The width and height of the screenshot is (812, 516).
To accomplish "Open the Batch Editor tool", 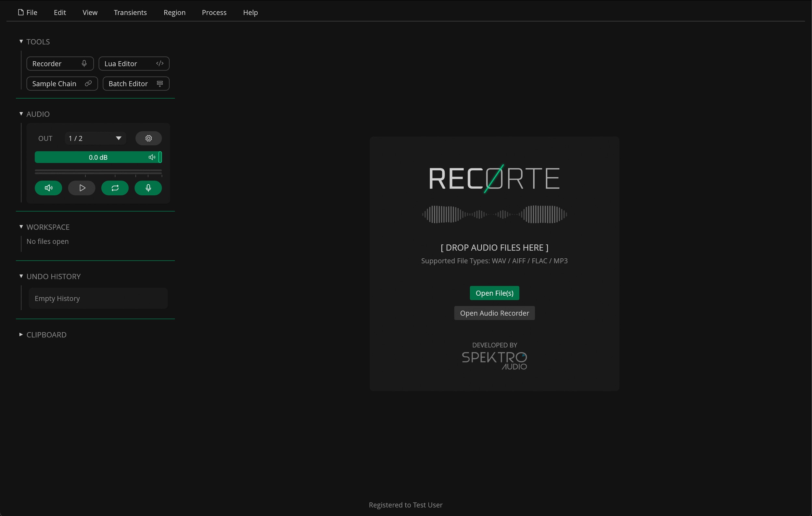I will click(x=136, y=84).
